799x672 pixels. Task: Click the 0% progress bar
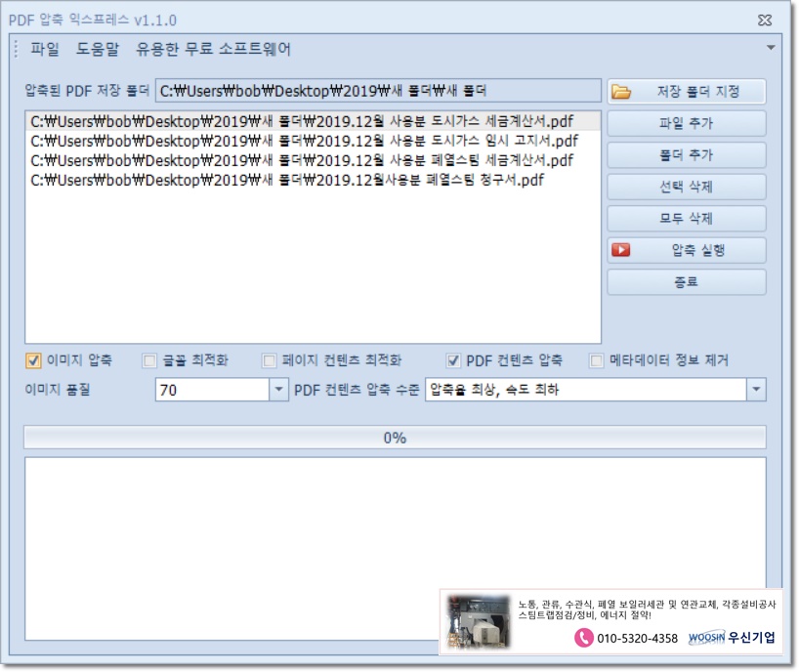pyautogui.click(x=395, y=438)
